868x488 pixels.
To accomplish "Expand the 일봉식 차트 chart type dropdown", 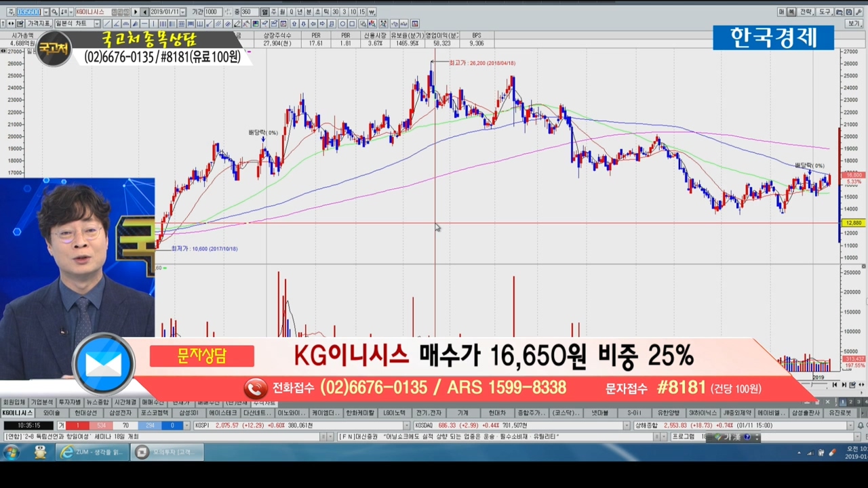I will tap(97, 24).
